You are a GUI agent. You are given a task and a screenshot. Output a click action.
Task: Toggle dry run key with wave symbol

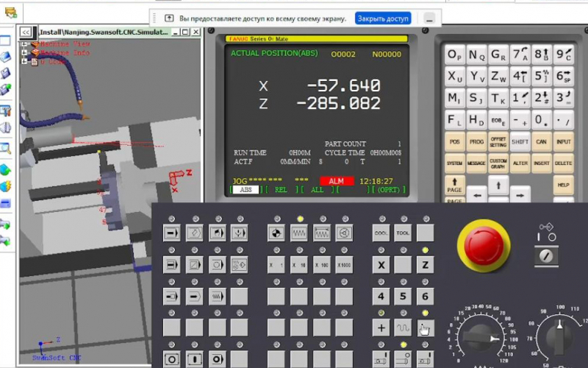click(217, 296)
